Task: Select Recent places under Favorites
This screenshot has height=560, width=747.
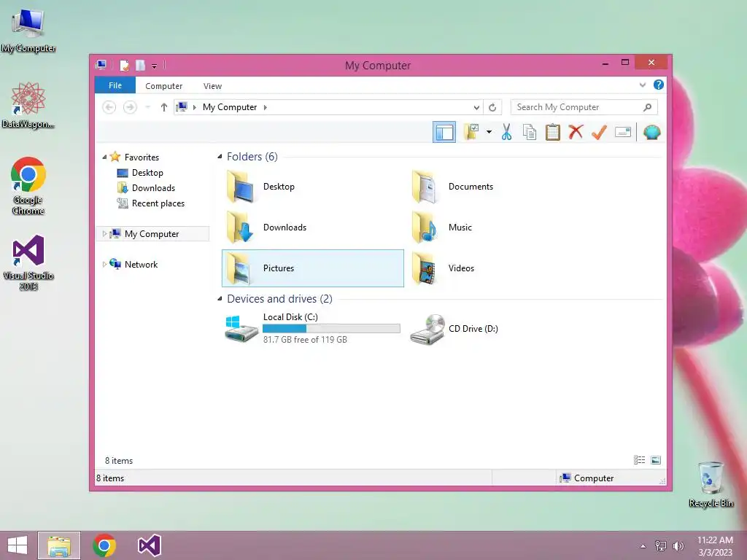Action: click(158, 203)
